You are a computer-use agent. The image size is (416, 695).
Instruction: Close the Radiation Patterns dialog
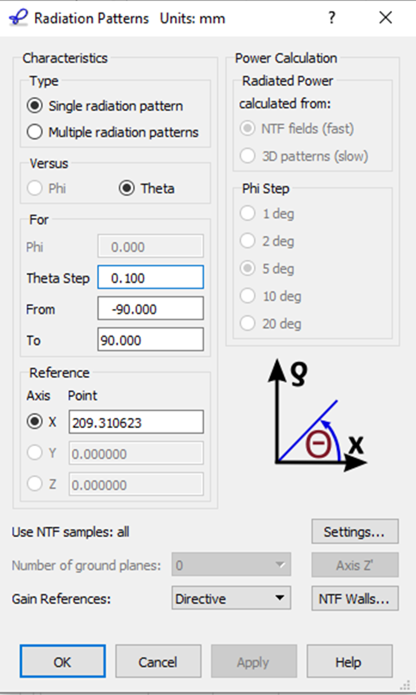[x=386, y=18]
